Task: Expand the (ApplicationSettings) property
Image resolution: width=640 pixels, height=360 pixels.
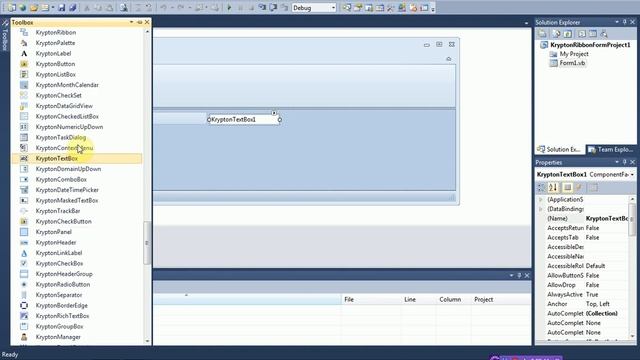Action: click(x=541, y=200)
